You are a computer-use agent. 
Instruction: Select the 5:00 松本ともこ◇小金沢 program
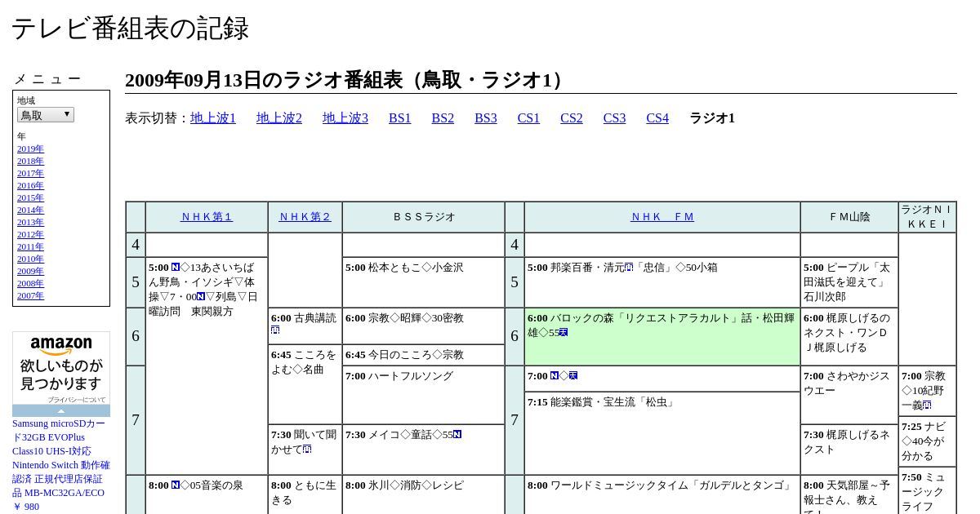coord(423,282)
